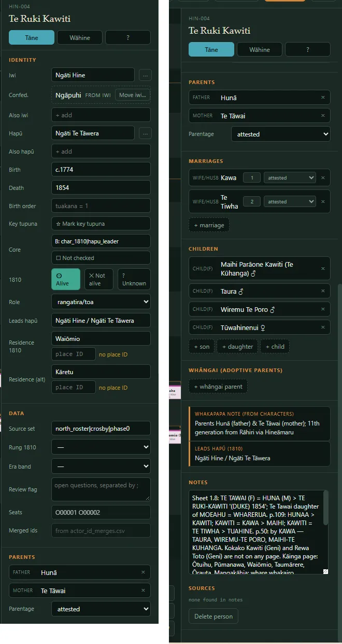Expand the Rung 1810 dropdown
Viewport: 342px width, 644px height.
coord(101,447)
